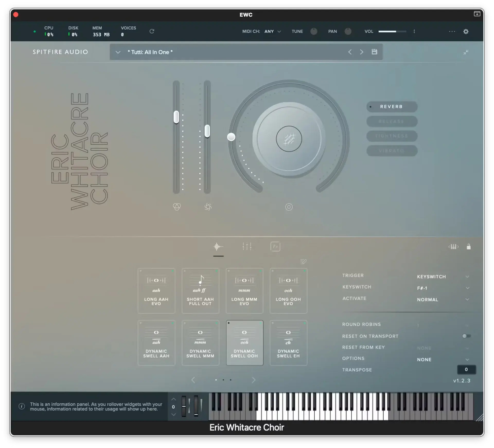Open the signal mixer panel icon
This screenshot has height=448, width=494.
[247, 246]
